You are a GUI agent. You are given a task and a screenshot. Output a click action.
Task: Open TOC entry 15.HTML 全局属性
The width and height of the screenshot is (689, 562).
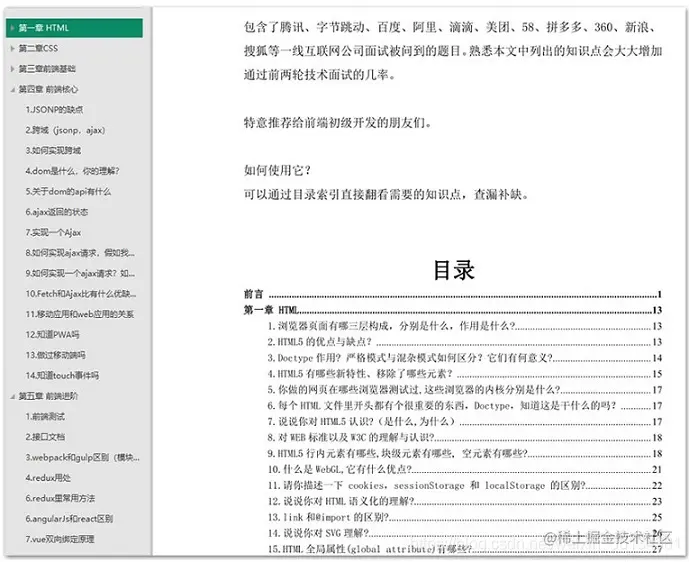(x=465, y=549)
